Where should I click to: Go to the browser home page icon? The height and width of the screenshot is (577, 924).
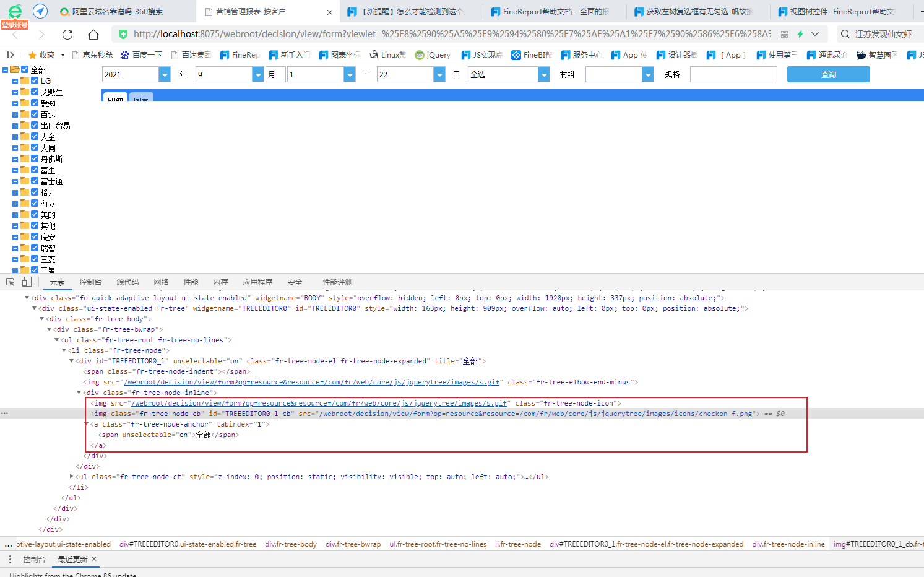[x=93, y=34]
